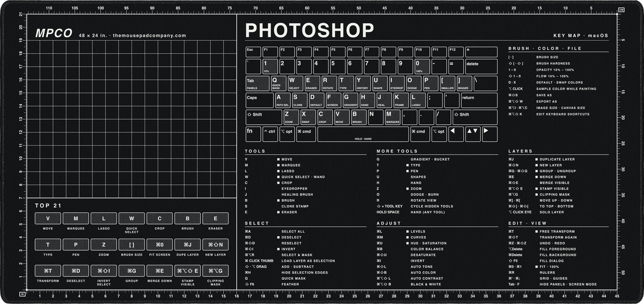Click the ⌘T Transform key in Top 21
Viewport: 644px width, 304px height.
(x=48, y=272)
